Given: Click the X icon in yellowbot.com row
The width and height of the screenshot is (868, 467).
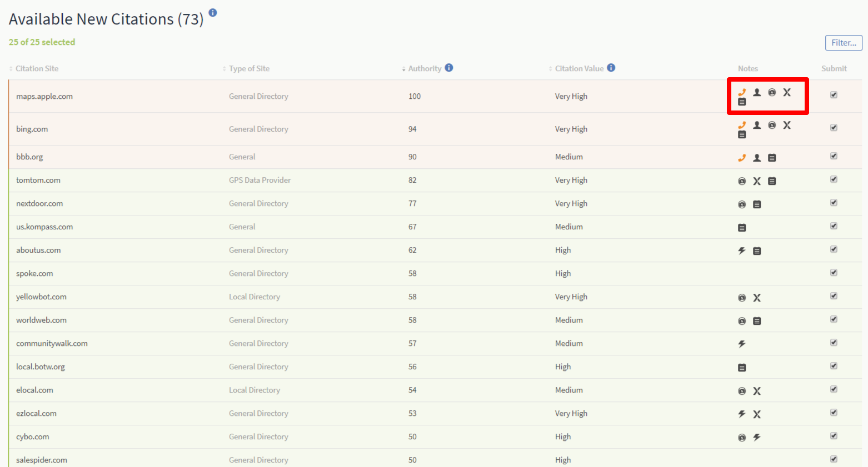Looking at the screenshot, I should coord(757,298).
